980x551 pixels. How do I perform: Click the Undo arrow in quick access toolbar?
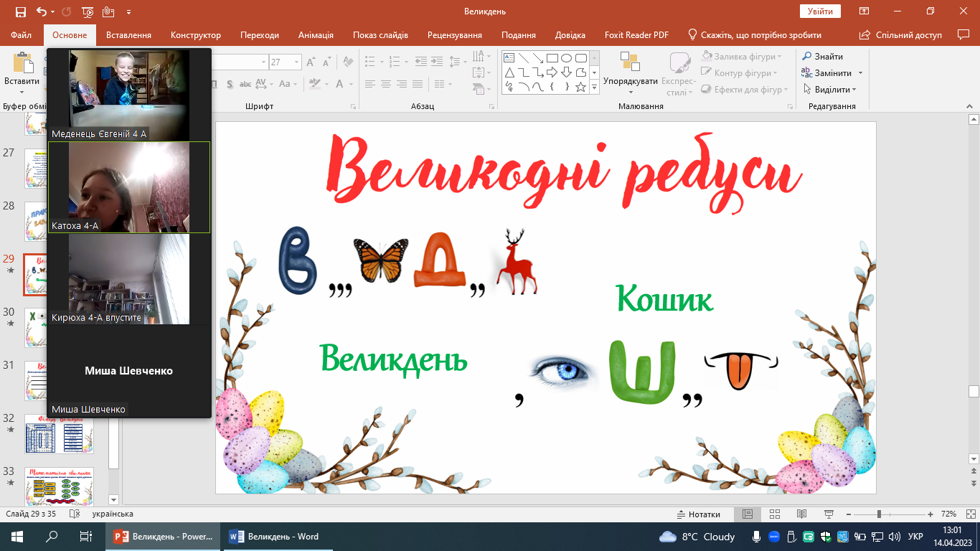[41, 11]
